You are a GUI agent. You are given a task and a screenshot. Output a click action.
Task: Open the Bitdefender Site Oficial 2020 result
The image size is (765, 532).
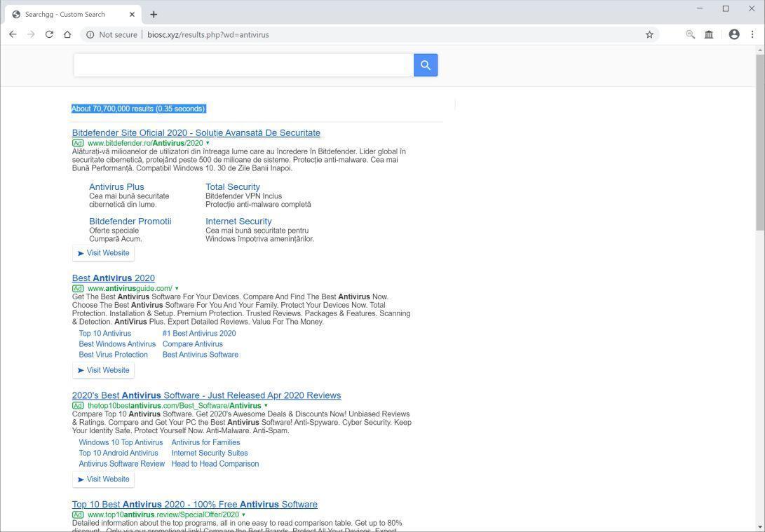point(196,132)
